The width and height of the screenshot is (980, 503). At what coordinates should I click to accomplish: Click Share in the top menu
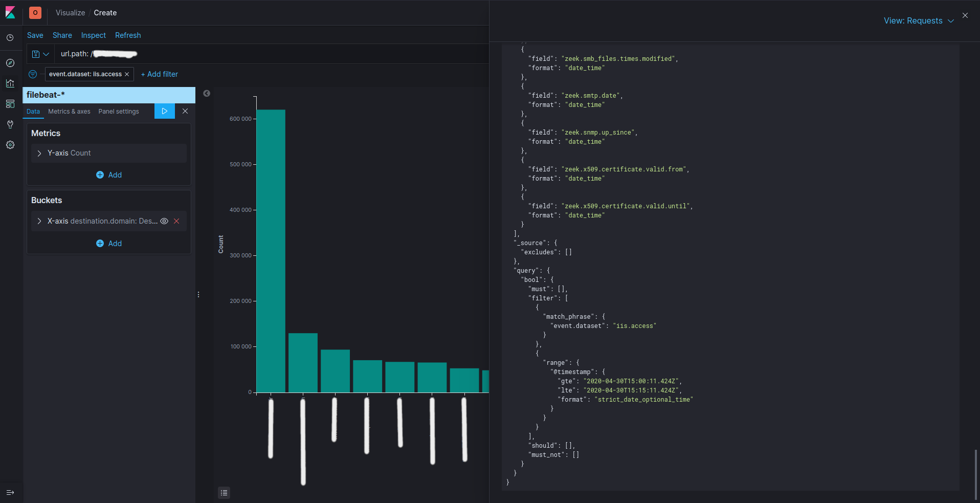click(62, 35)
